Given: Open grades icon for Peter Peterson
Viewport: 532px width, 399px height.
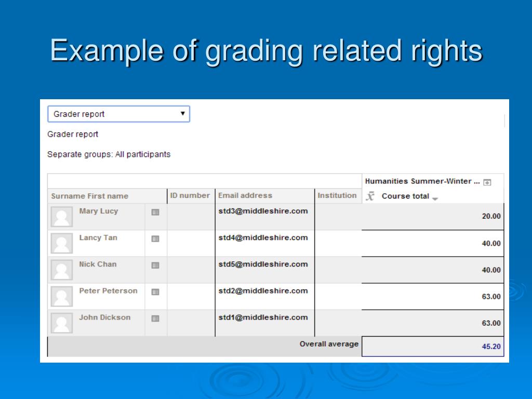Looking at the screenshot, I should point(155,292).
